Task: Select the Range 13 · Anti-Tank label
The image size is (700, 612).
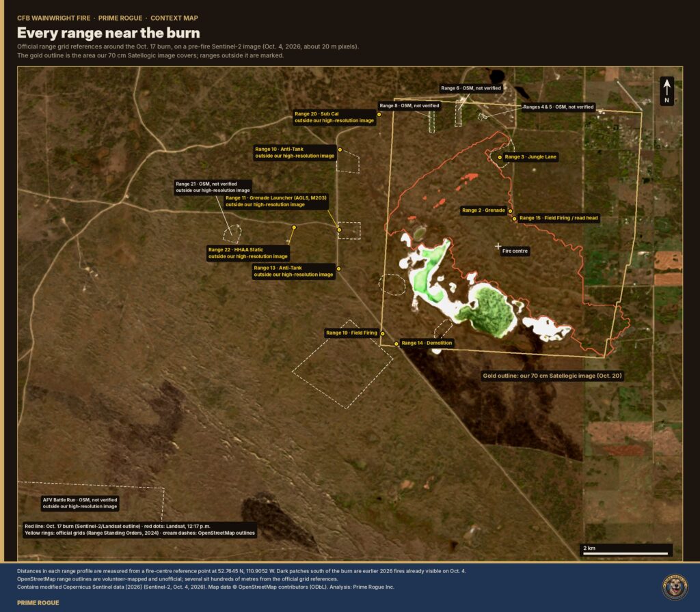Action: (x=294, y=271)
